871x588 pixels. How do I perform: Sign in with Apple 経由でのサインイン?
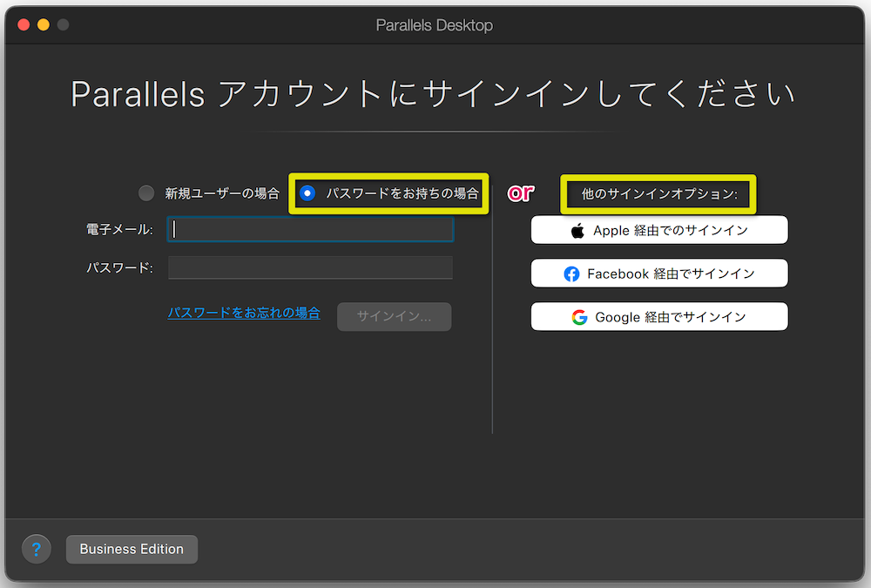659,229
